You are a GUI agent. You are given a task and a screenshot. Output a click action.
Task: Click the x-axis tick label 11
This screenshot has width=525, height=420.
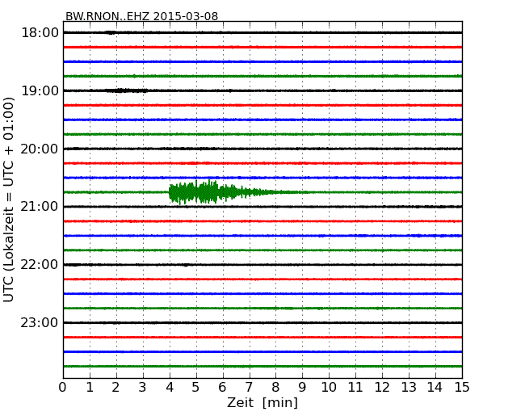pos(355,388)
